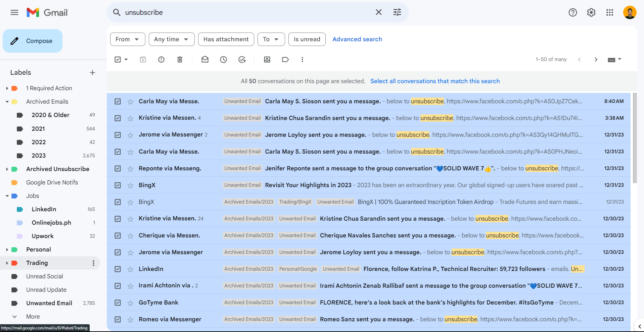Image resolution: width=644 pixels, height=332 pixels.
Task: Snooze the selected conversations
Action: coord(224,59)
